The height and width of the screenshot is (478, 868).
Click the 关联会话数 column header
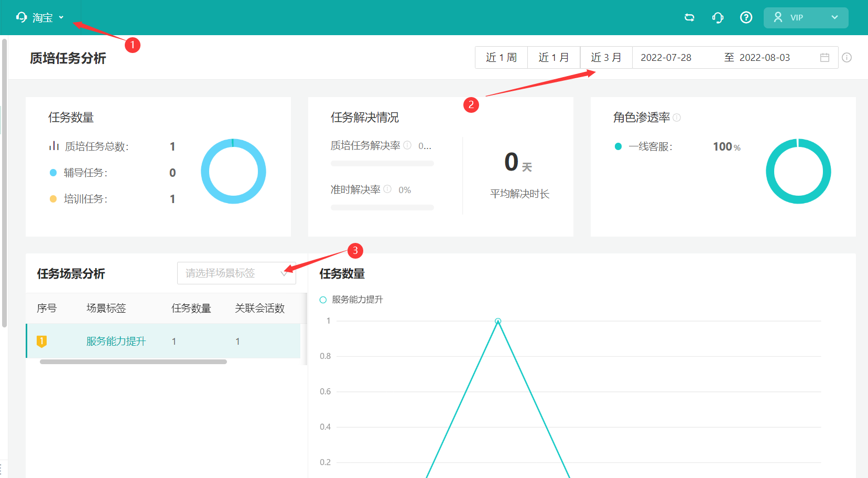click(260, 309)
